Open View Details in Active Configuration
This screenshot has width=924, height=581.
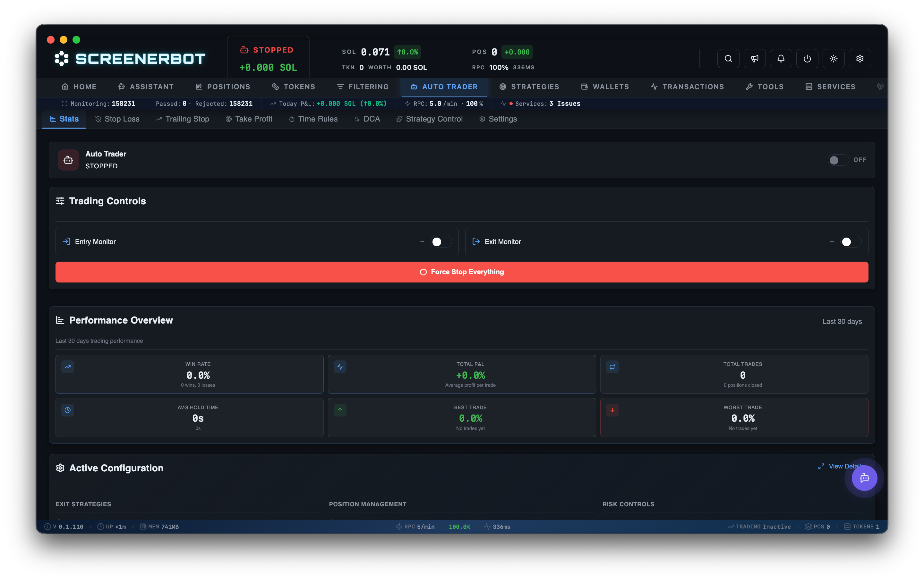pyautogui.click(x=843, y=466)
